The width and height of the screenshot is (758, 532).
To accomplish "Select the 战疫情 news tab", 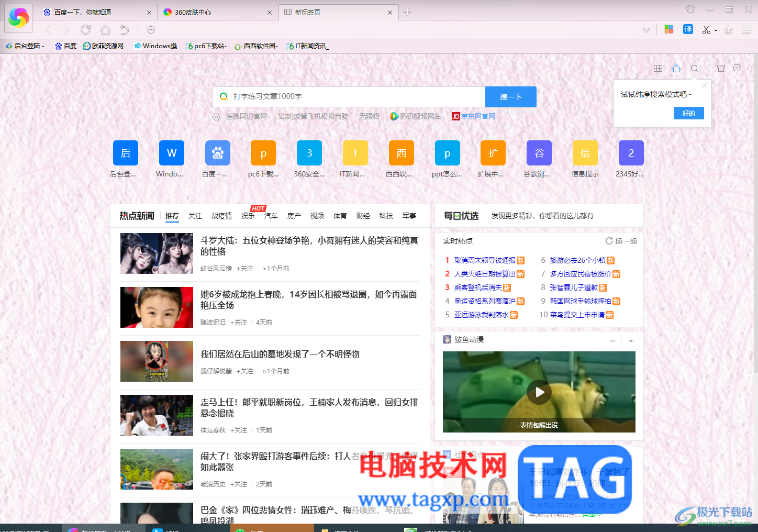I will point(221,216).
